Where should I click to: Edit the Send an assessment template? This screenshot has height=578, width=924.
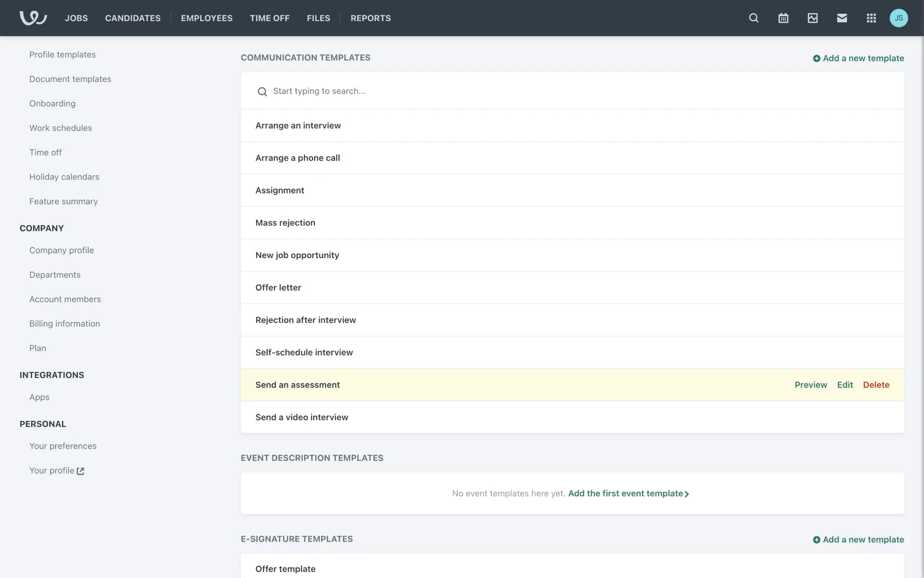pyautogui.click(x=845, y=385)
